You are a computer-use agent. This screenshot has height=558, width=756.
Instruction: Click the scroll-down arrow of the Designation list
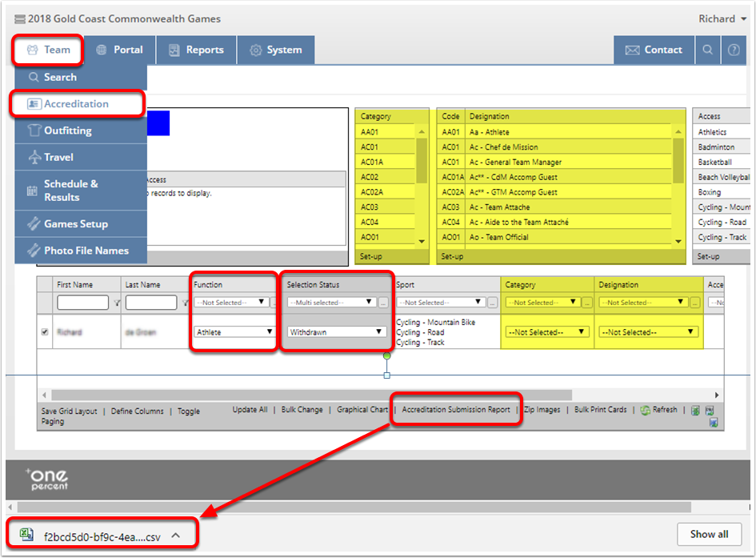point(678,241)
